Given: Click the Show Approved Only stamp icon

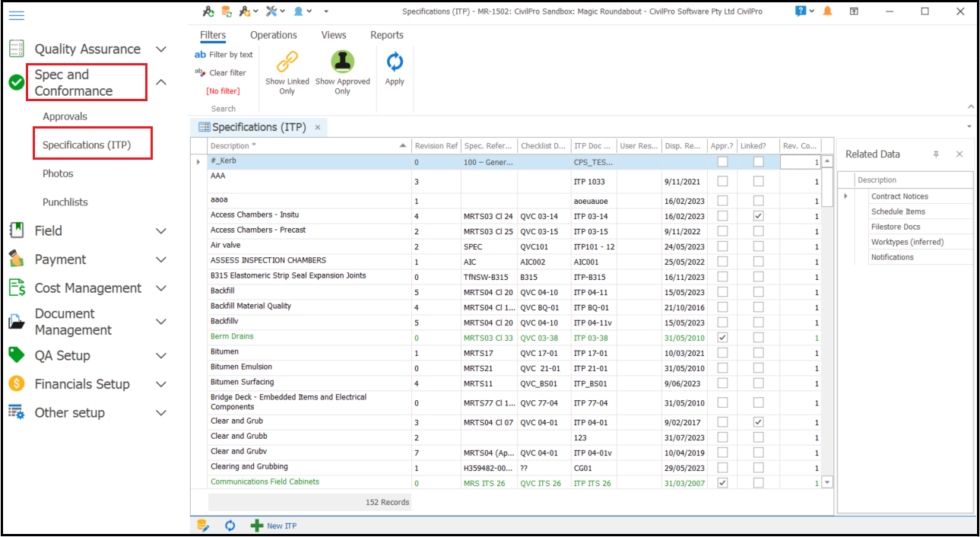Looking at the screenshot, I should click(343, 62).
